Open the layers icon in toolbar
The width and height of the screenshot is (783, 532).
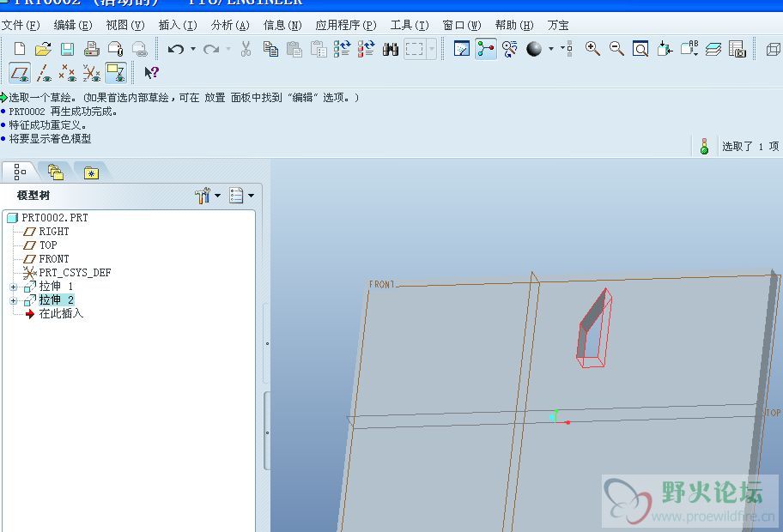(713, 49)
